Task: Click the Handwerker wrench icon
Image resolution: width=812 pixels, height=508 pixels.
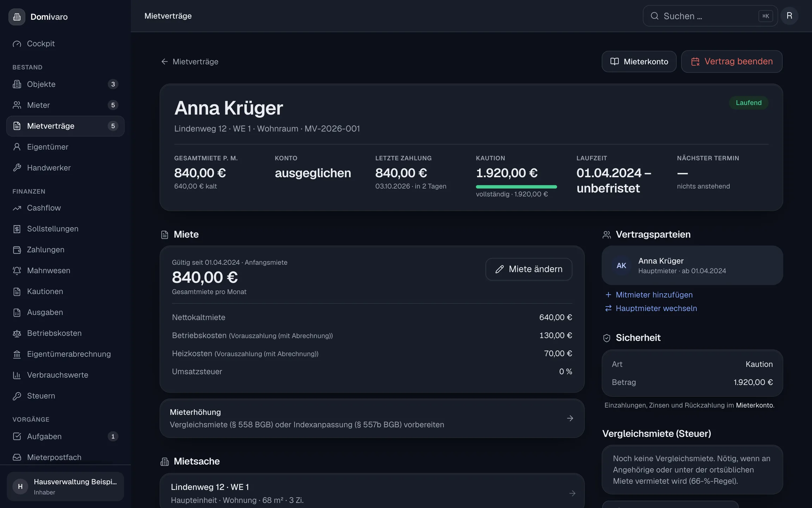Action: point(17,168)
